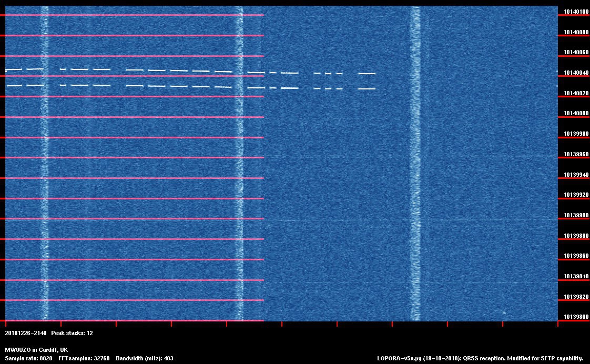Image resolution: width=590 pixels, height=364 pixels.
Task: Click the small white spot near bottom-right of spectrogram
Action: tap(504, 313)
